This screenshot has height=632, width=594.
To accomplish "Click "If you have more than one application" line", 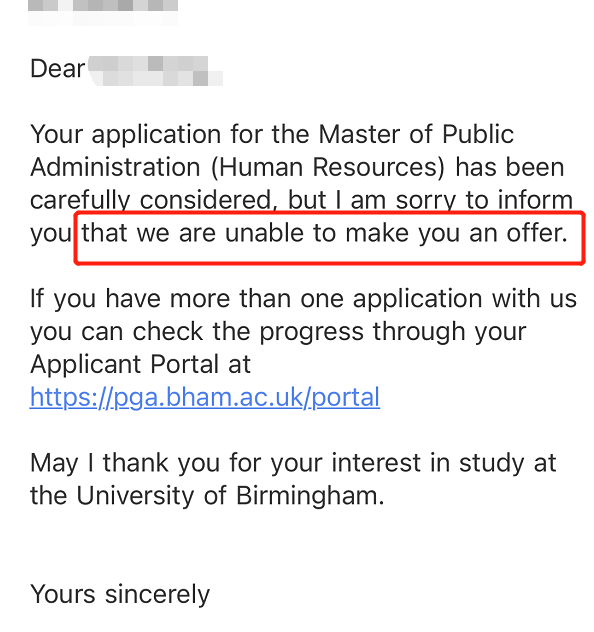I will click(256, 299).
